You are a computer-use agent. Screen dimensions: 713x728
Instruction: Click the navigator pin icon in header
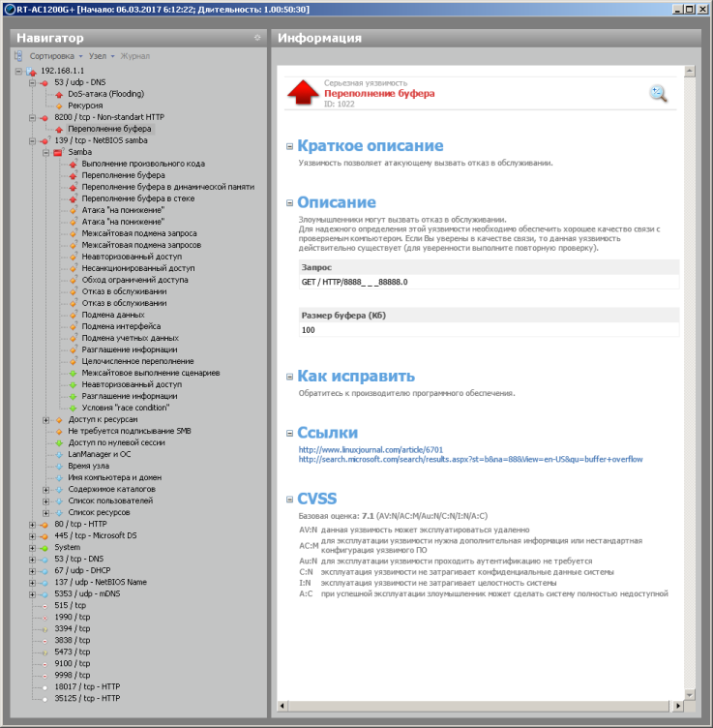257,38
